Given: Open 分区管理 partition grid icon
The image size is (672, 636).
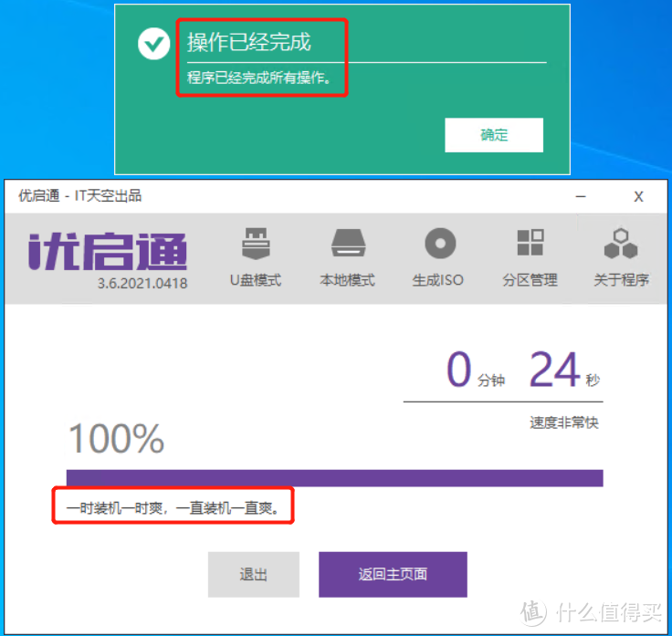Looking at the screenshot, I should click(x=530, y=245).
